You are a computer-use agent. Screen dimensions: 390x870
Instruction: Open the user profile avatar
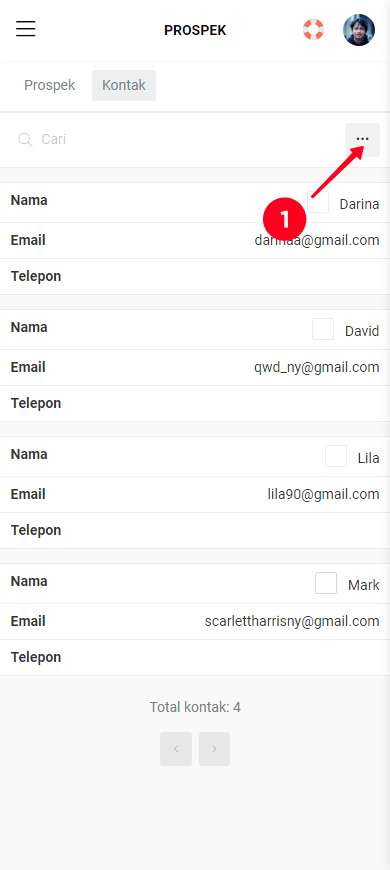(359, 30)
